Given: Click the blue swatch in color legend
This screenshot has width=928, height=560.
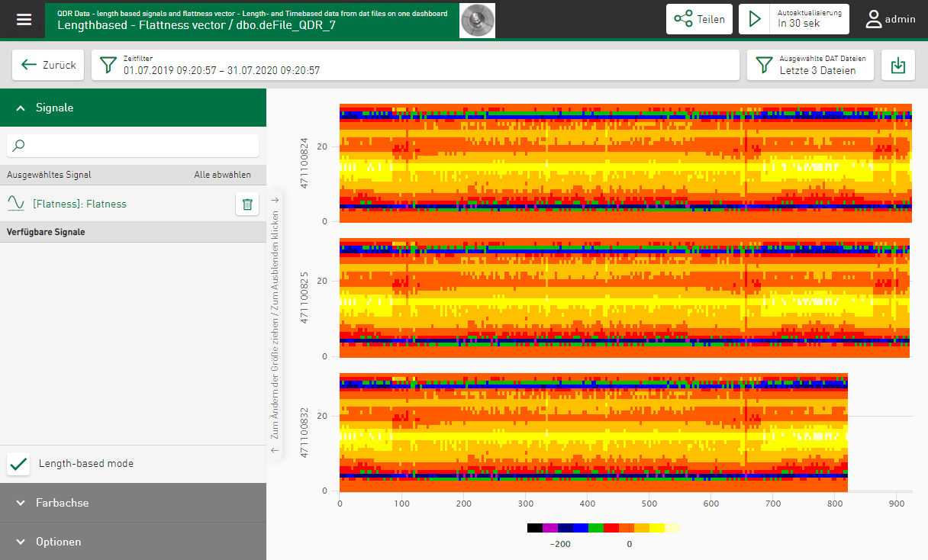Looking at the screenshot, I should coord(581,527).
